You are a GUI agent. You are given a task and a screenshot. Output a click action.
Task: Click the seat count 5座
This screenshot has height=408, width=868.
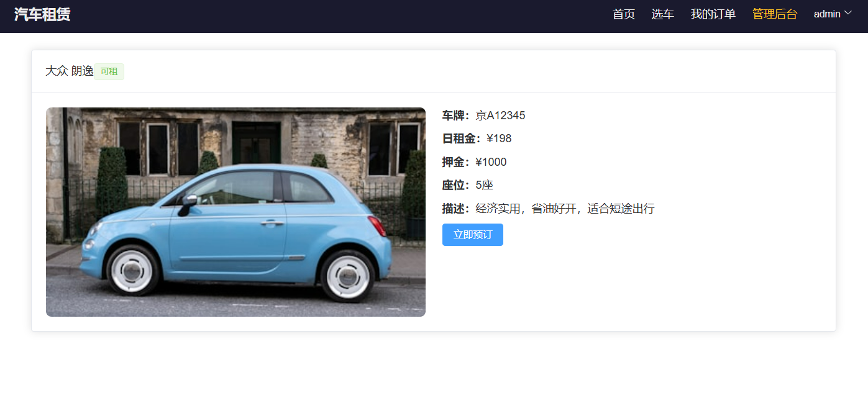click(x=484, y=185)
